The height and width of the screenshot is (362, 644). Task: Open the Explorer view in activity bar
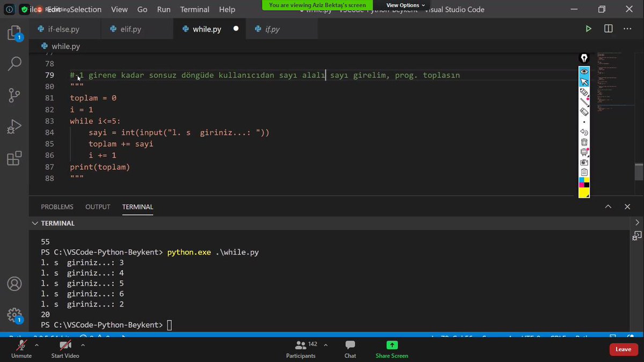[x=14, y=34]
